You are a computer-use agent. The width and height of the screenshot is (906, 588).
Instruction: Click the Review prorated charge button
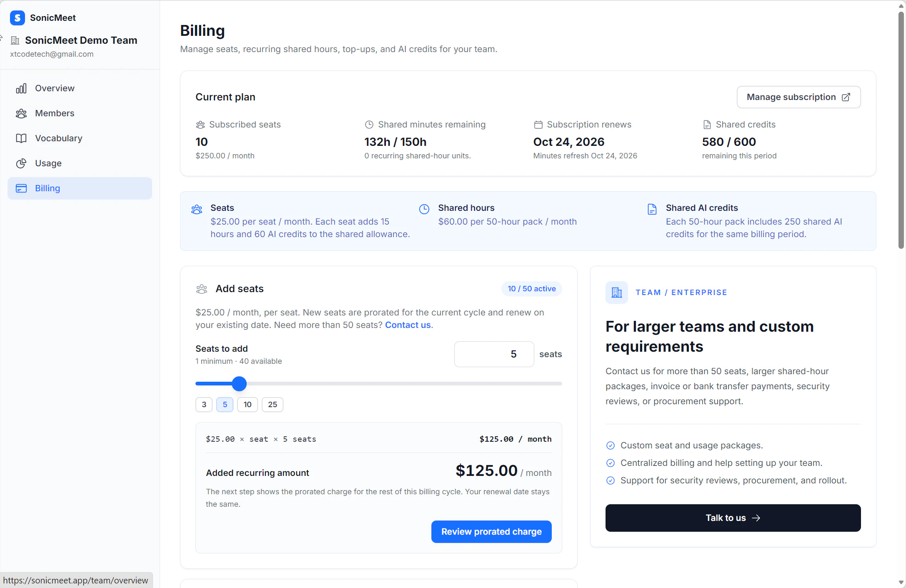[491, 532]
